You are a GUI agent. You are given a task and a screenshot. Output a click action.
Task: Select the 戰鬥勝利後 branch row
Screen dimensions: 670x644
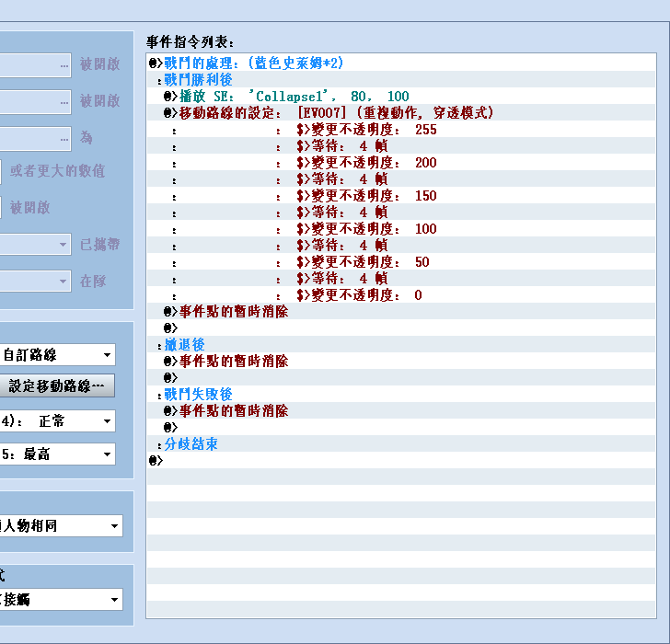pyautogui.click(x=401, y=80)
